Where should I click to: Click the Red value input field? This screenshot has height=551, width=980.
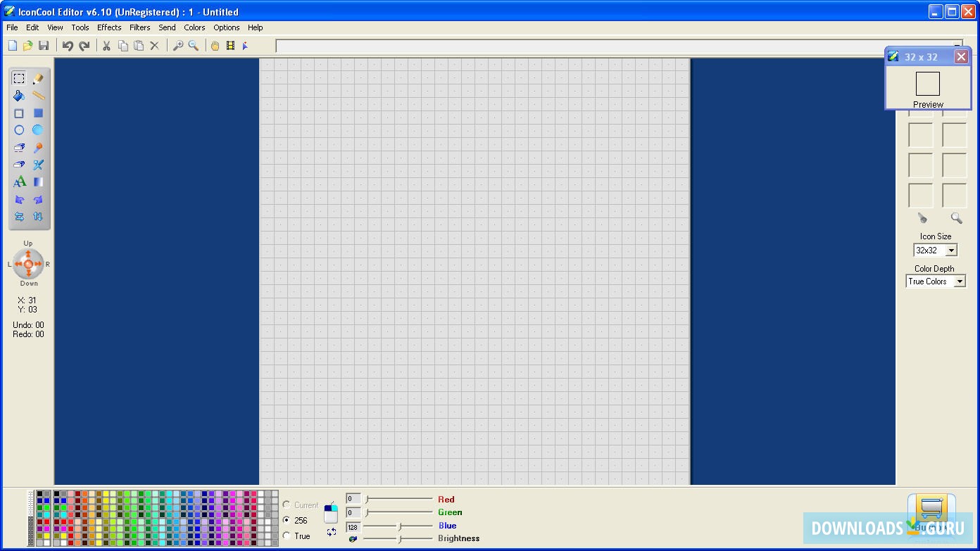click(x=353, y=499)
